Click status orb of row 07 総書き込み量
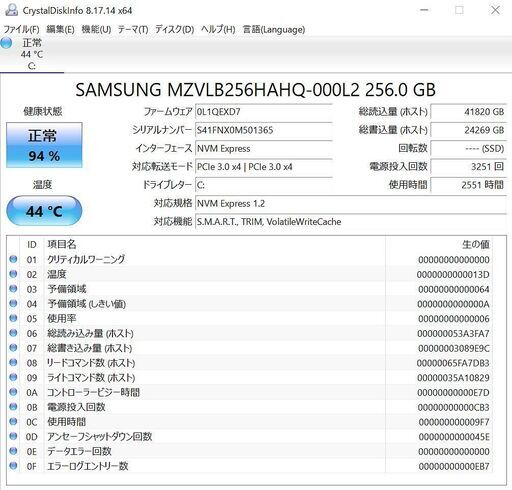Image resolution: width=512 pixels, height=490 pixels. [13, 348]
